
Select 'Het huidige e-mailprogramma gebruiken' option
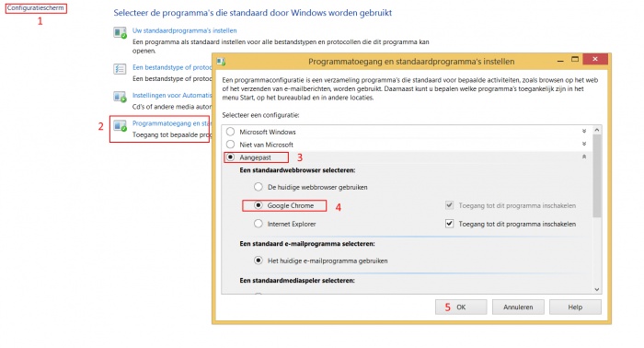(x=258, y=261)
